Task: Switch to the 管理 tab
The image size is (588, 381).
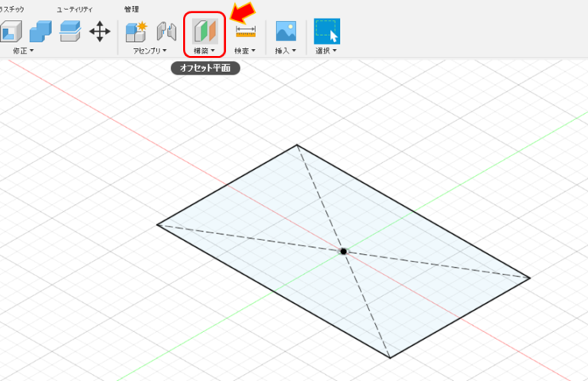Action: (x=132, y=8)
